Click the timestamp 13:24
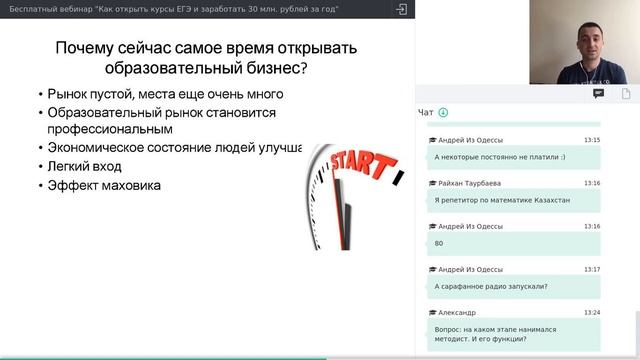 tap(592, 313)
